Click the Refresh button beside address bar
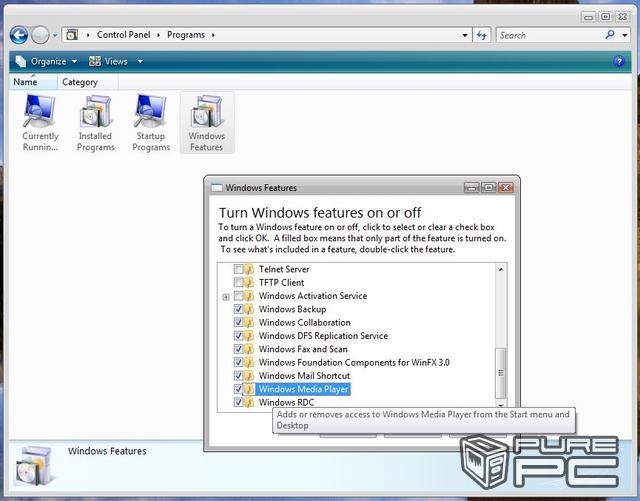 (482, 35)
